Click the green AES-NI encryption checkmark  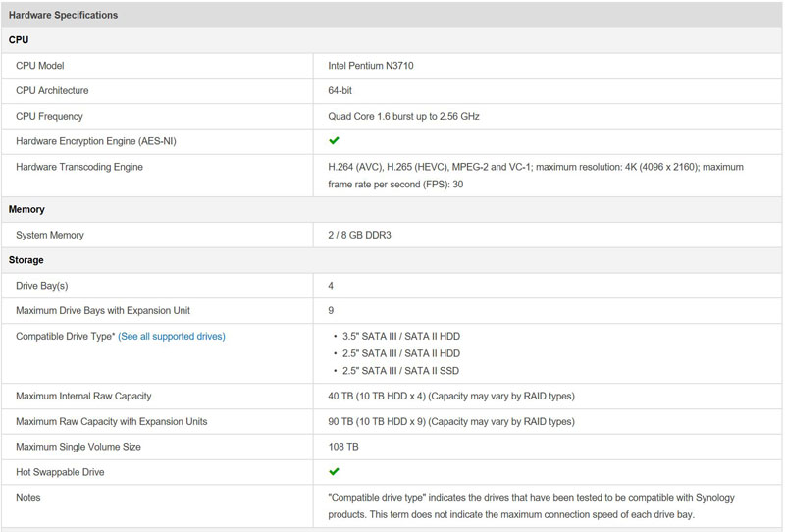335,141
